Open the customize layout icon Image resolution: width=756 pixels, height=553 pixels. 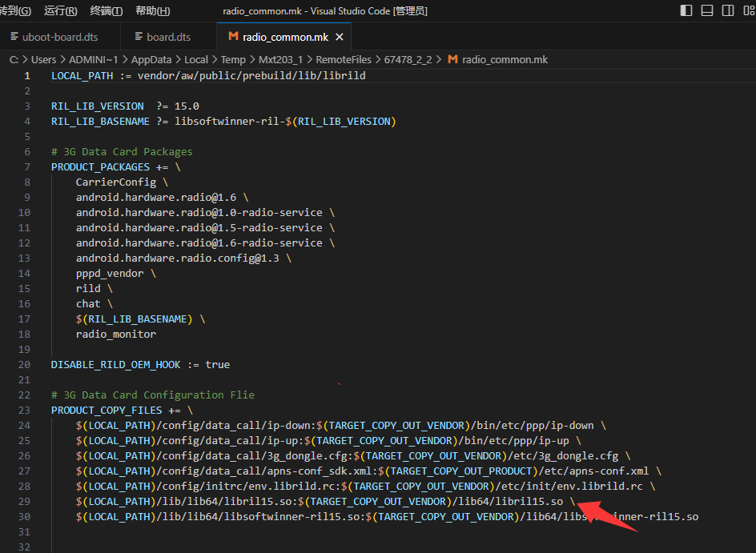(748, 10)
